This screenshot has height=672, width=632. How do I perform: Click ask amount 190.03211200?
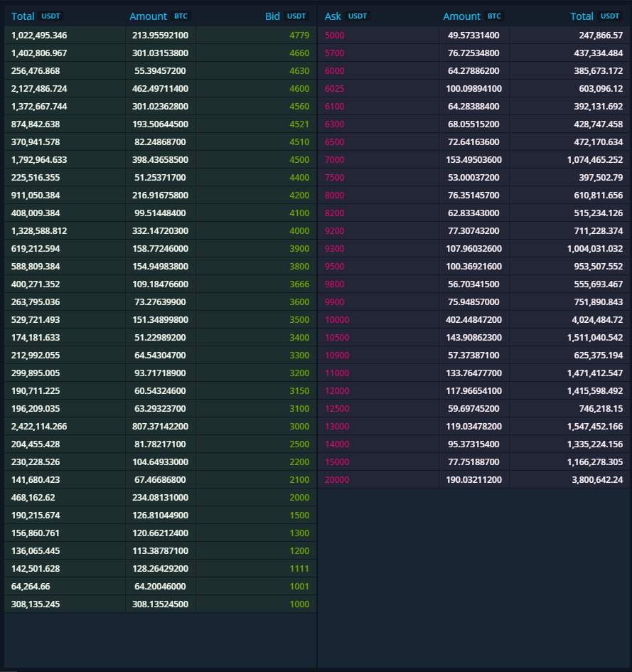pyautogui.click(x=473, y=479)
